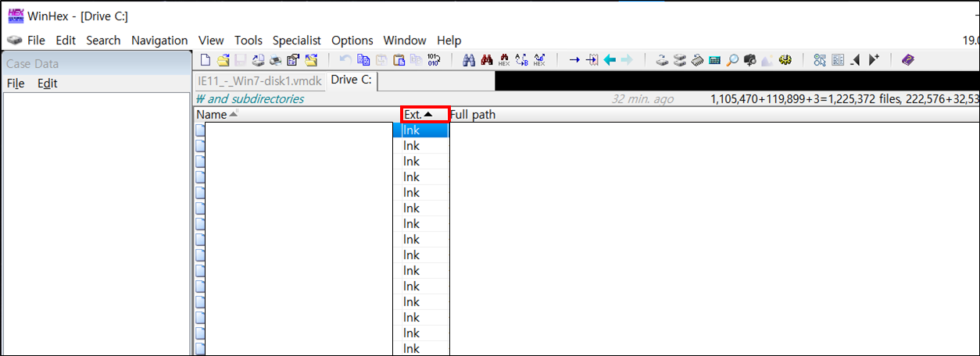This screenshot has height=356, width=980.
Task: Click the WinHex title bar icon
Action: coord(15,16)
